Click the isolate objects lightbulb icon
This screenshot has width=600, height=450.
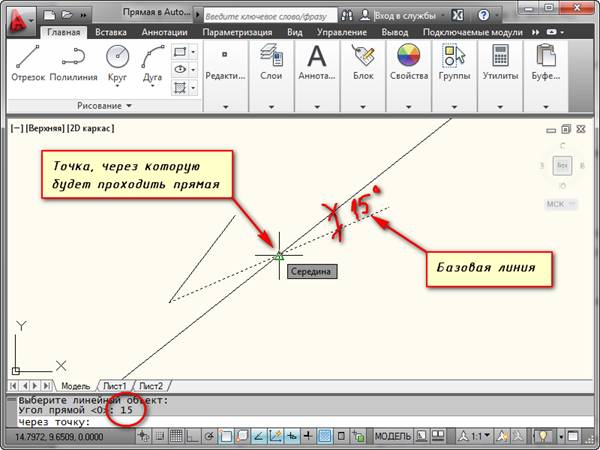(543, 436)
